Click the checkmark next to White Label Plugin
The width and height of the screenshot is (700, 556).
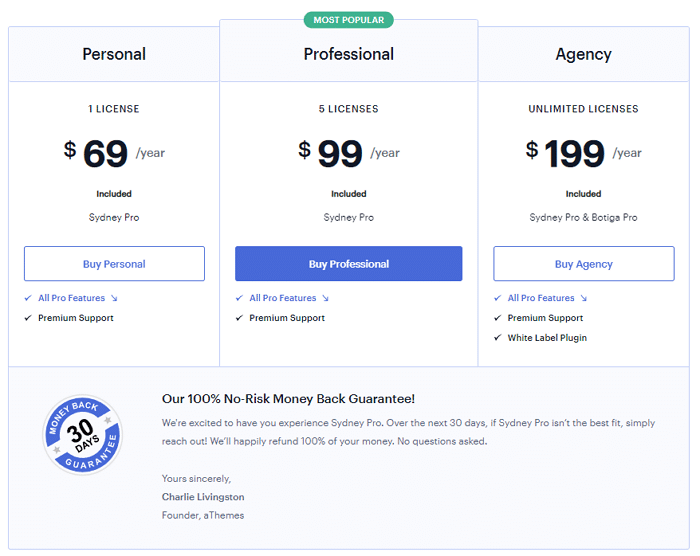pos(498,338)
